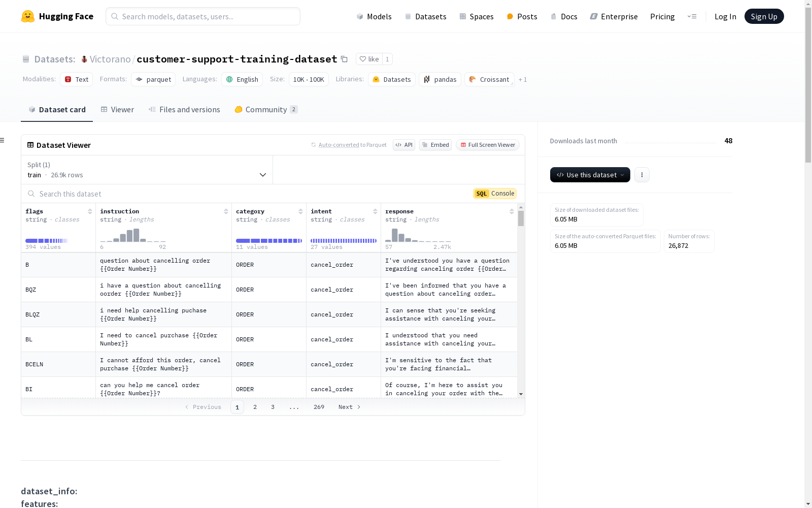
Task: Select the row with flags BCELN
Action: click(x=269, y=364)
